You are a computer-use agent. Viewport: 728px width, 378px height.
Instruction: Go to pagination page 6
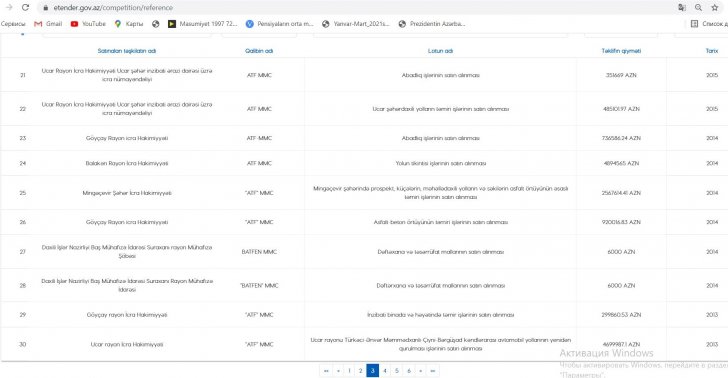[409, 371]
